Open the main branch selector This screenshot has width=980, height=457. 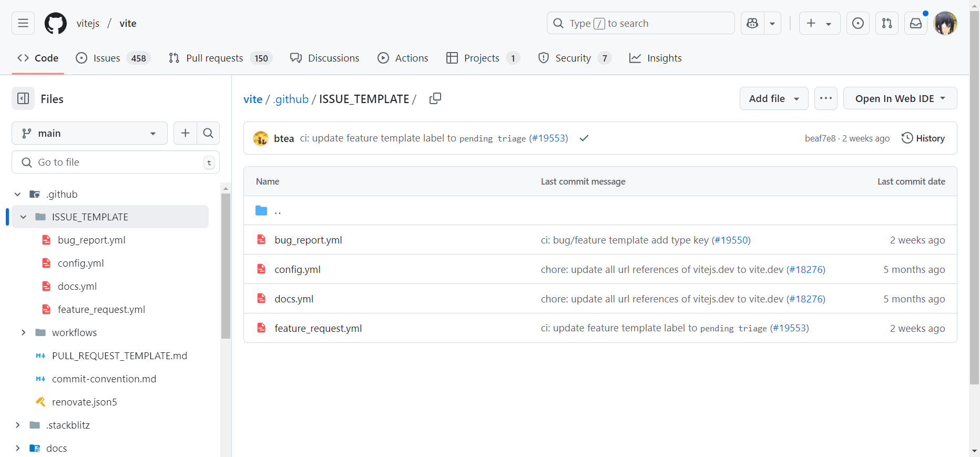pos(89,133)
